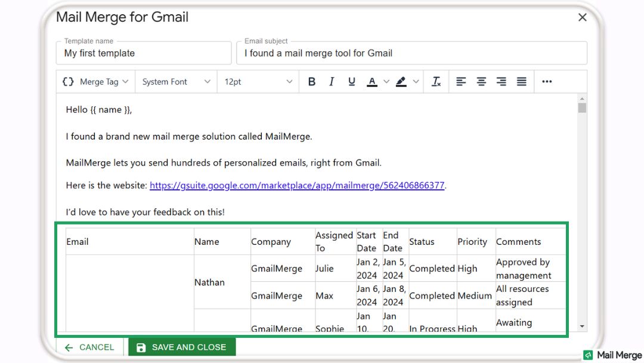The height and width of the screenshot is (363, 644).
Task: Open the highlight color dropdown arrow
Action: (x=416, y=81)
